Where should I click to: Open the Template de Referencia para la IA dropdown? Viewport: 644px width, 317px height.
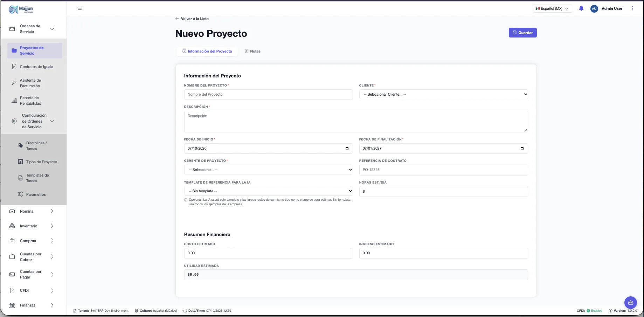(x=268, y=191)
